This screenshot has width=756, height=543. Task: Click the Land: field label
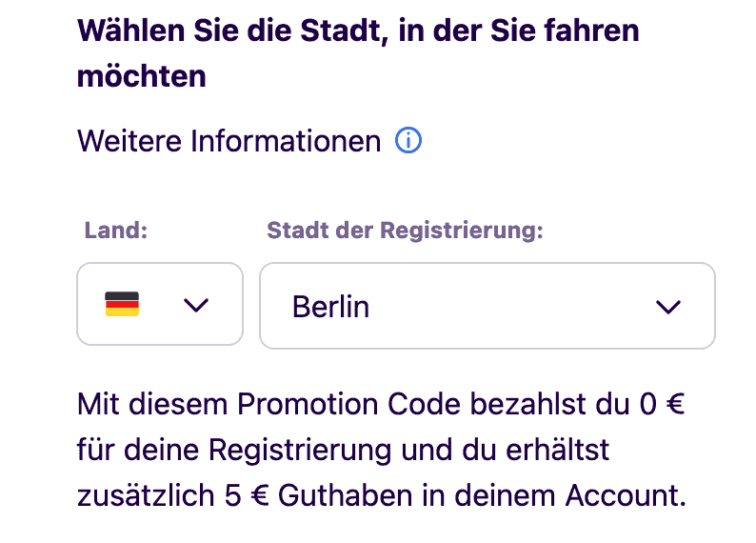(x=116, y=231)
